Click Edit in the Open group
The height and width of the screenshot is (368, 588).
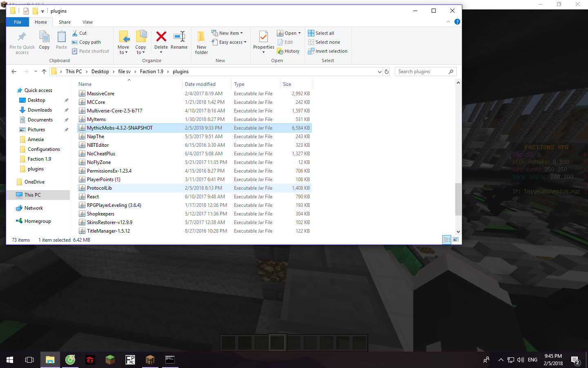pyautogui.click(x=285, y=42)
